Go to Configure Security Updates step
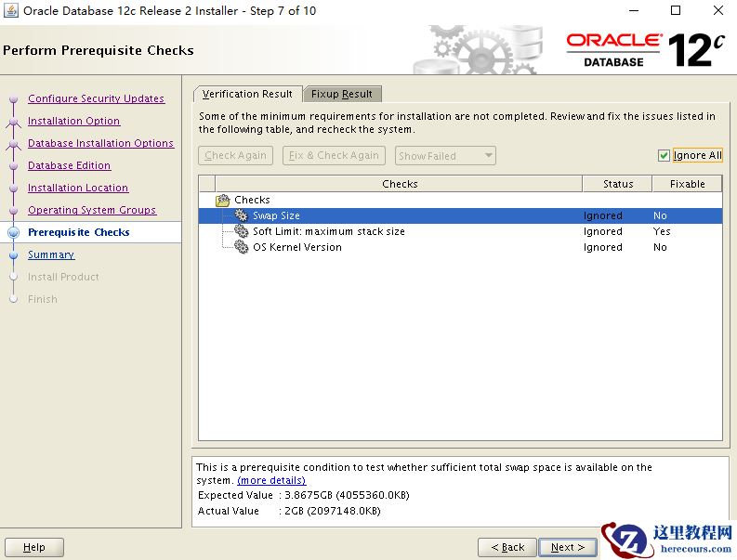 (96, 98)
